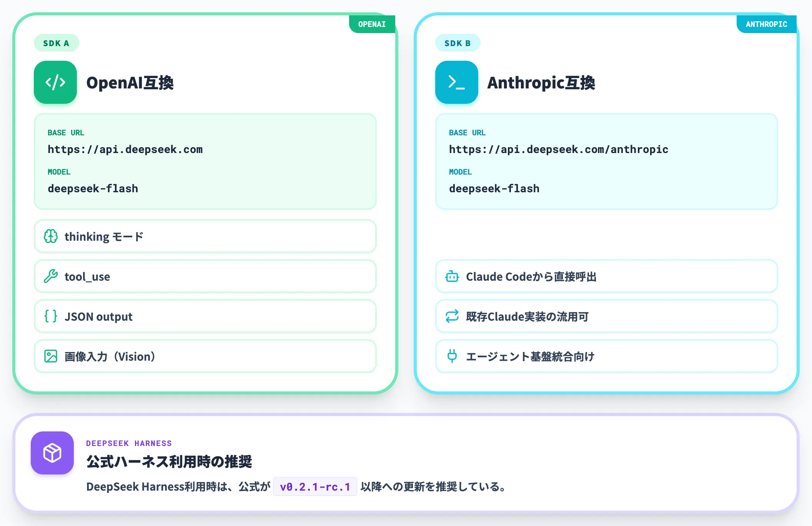Click the terminal prompt icon for Anthropic互換
The width and height of the screenshot is (812, 526).
[457, 82]
